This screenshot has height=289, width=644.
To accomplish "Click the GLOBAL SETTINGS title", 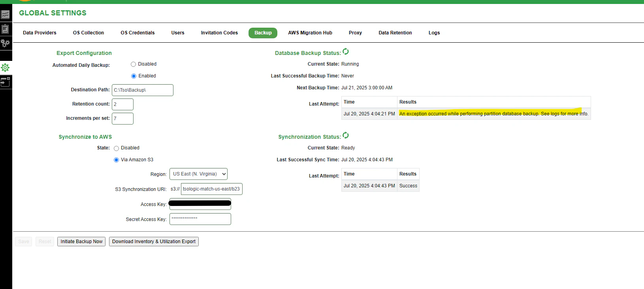I will tap(53, 13).
